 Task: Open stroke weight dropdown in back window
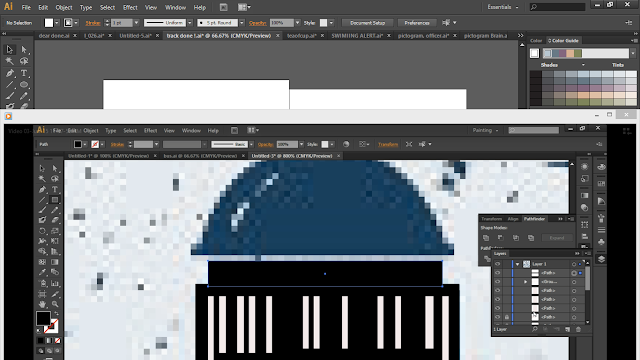[x=136, y=23]
